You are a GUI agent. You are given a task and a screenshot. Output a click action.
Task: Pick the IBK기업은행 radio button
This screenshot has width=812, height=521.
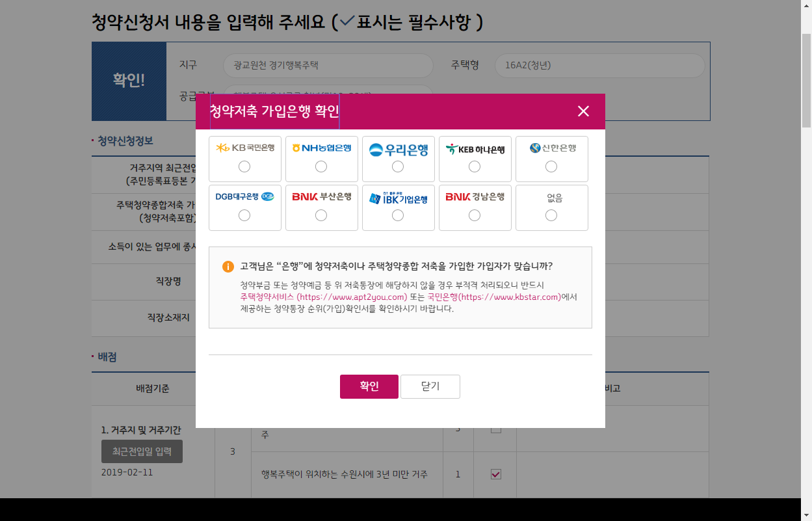click(398, 215)
